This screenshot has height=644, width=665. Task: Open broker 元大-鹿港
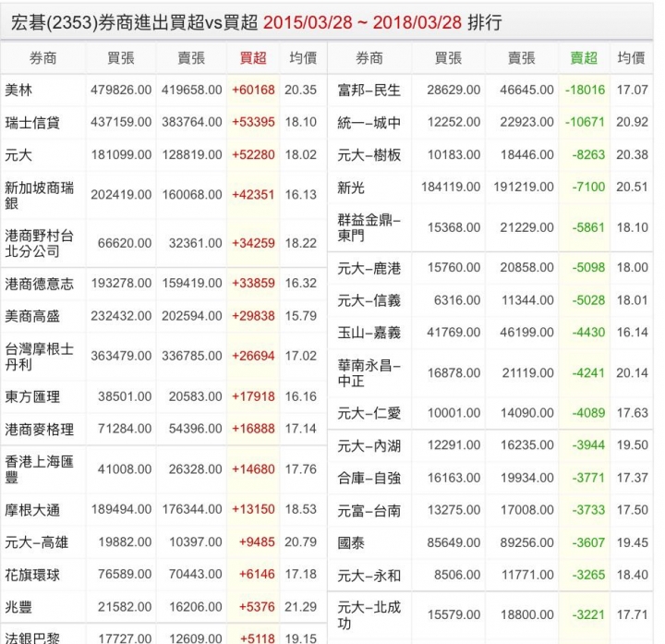pos(369,268)
